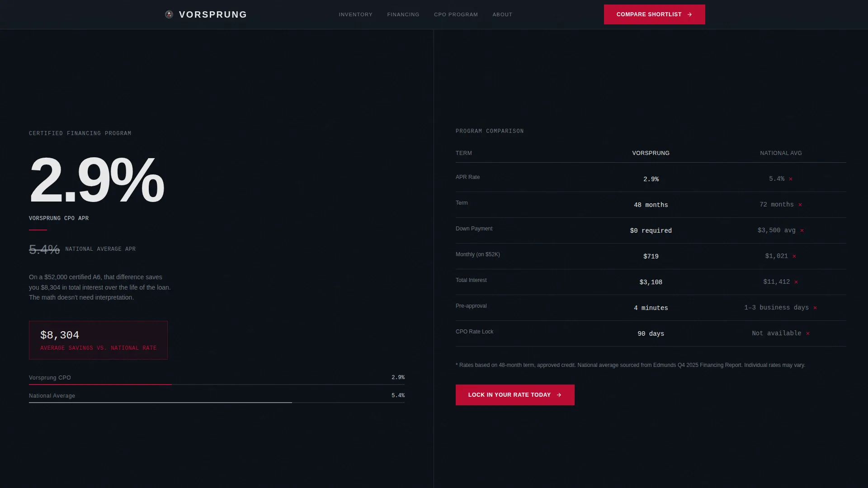Click the CPO Rate Lock row label
This screenshot has width=868, height=488.
click(474, 332)
